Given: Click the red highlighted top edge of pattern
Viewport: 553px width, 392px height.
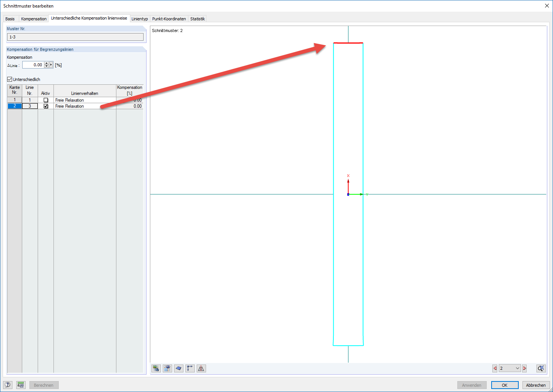Looking at the screenshot, I should tap(348, 43).
